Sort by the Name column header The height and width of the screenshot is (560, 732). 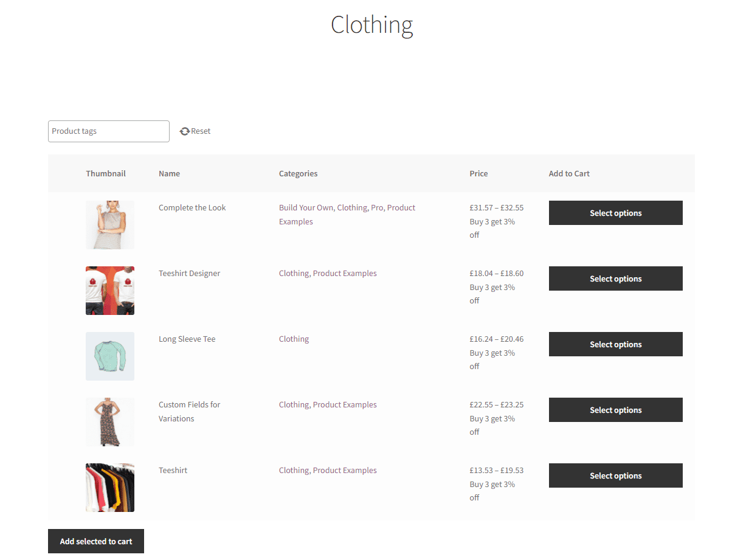[x=169, y=173]
